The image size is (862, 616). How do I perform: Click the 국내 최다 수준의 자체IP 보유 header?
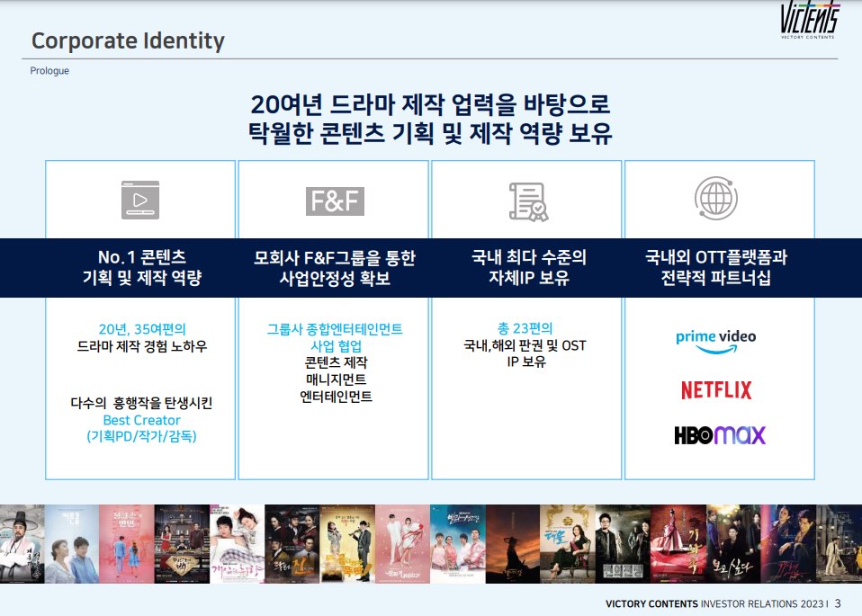[525, 268]
